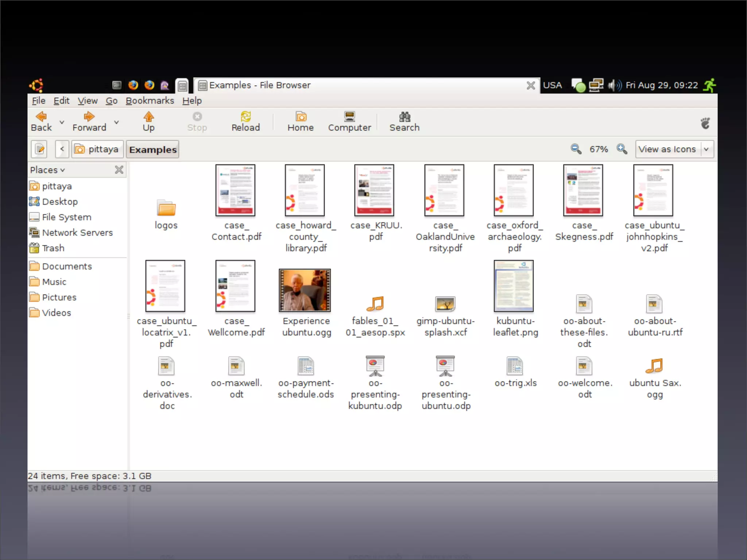Expand the Forward history dropdown arrow
747x560 pixels.
point(116,122)
